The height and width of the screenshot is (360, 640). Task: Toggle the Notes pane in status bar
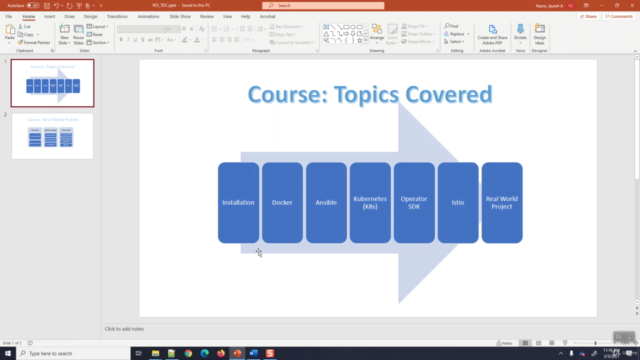[x=504, y=343]
